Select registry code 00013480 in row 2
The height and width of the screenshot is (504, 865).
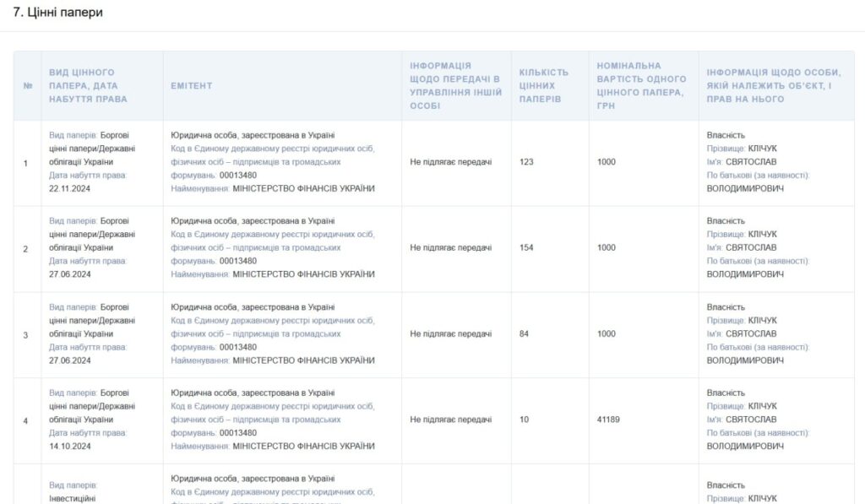pos(237,261)
